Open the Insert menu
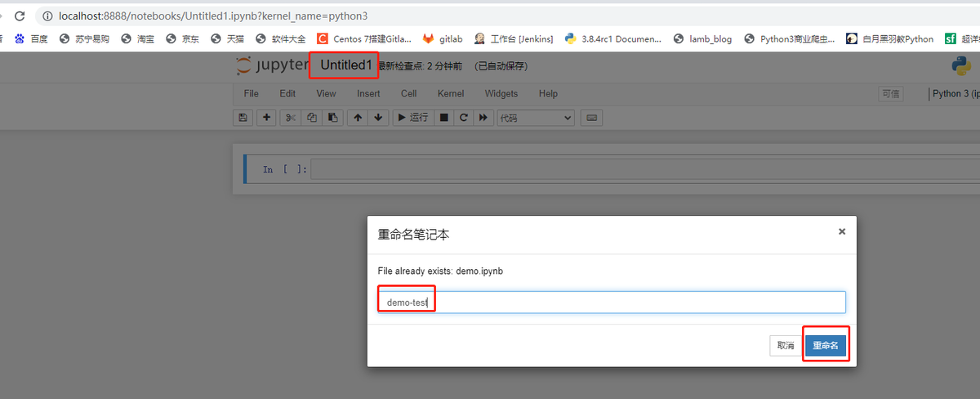Screen dimensions: 980x399 [x=368, y=94]
